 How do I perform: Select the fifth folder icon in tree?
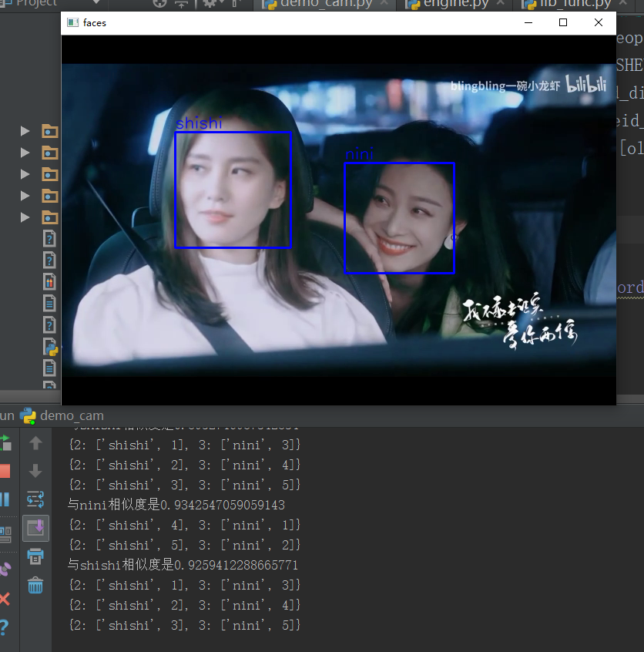pyautogui.click(x=50, y=217)
